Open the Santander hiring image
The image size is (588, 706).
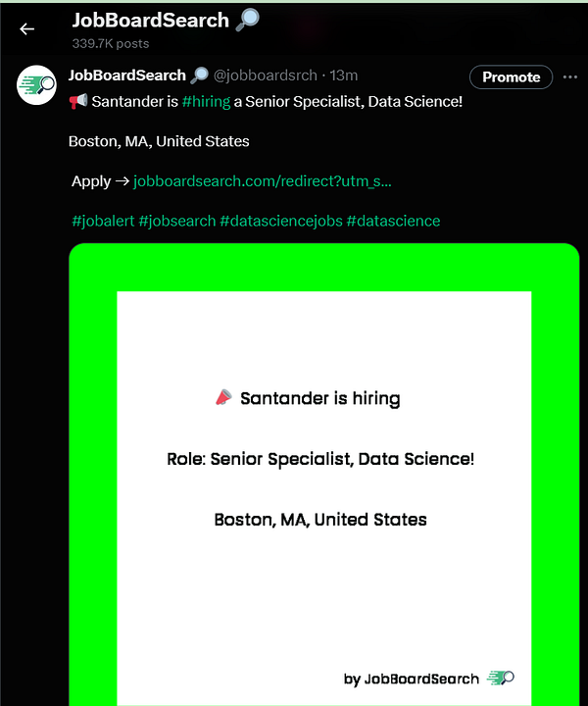point(323,490)
